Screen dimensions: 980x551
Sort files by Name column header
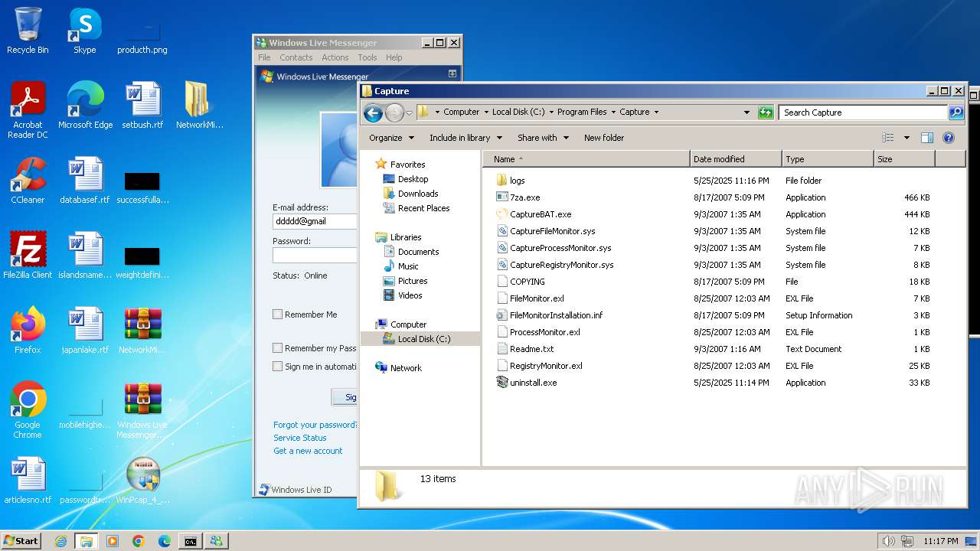click(586, 159)
